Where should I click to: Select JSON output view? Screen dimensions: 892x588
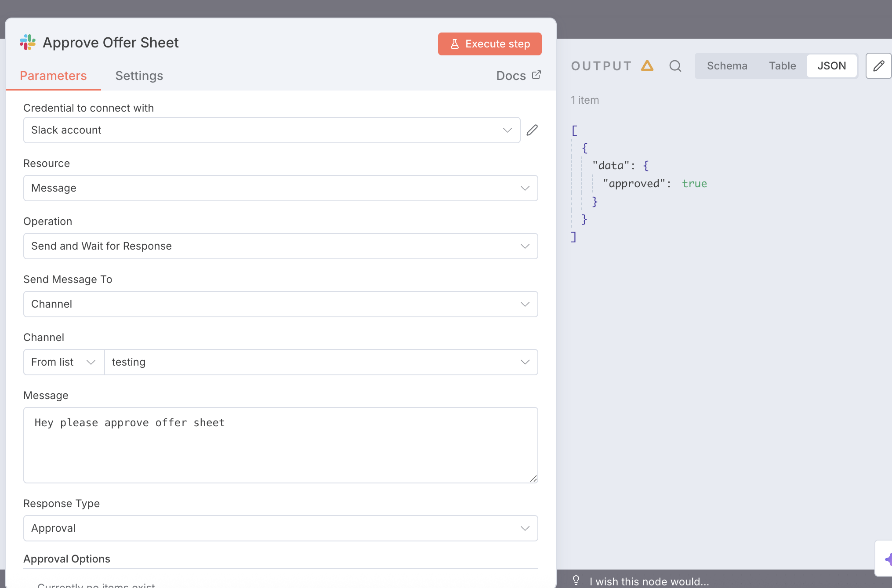coord(831,66)
